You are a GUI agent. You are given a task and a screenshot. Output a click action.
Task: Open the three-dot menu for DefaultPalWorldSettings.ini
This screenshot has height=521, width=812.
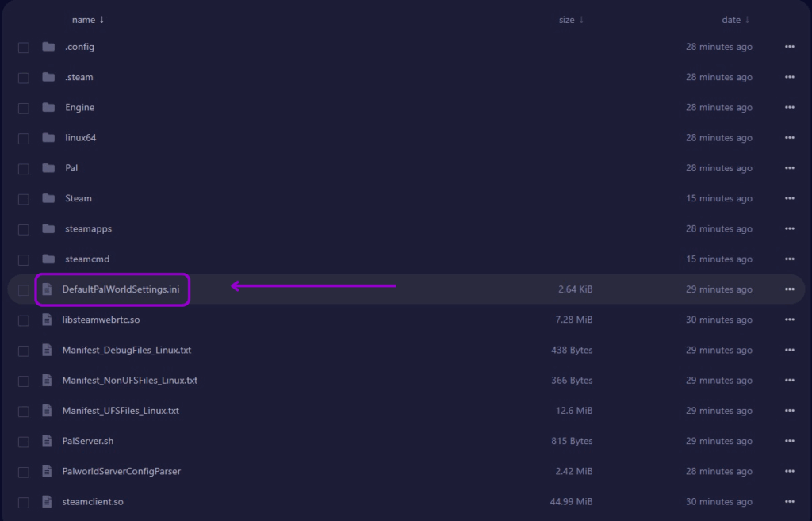tap(790, 289)
